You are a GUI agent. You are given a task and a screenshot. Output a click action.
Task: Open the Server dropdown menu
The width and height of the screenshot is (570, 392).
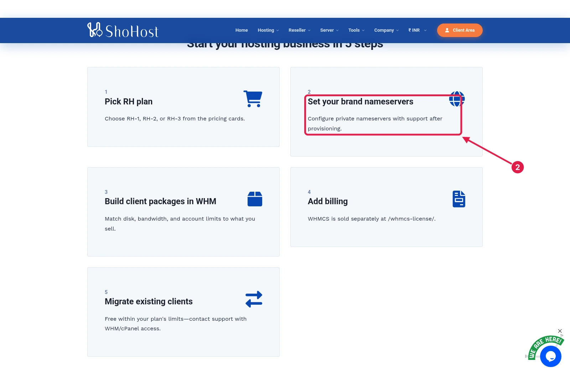[330, 30]
